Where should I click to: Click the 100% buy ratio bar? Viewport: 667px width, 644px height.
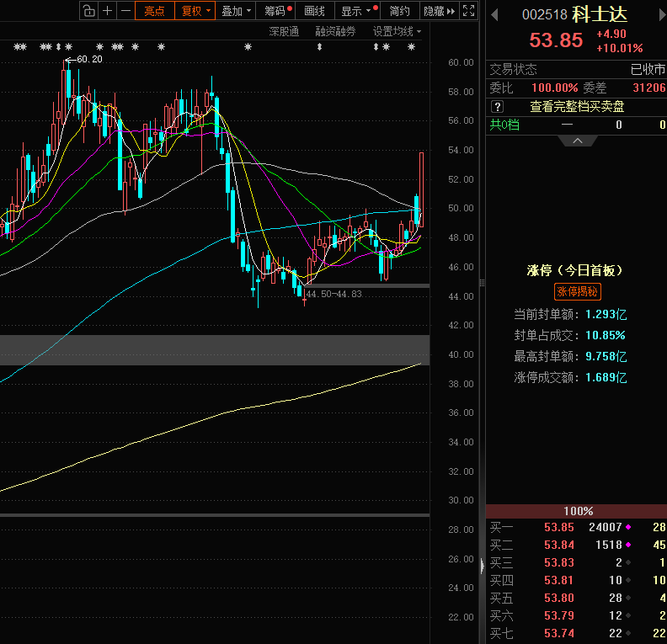coord(576,511)
